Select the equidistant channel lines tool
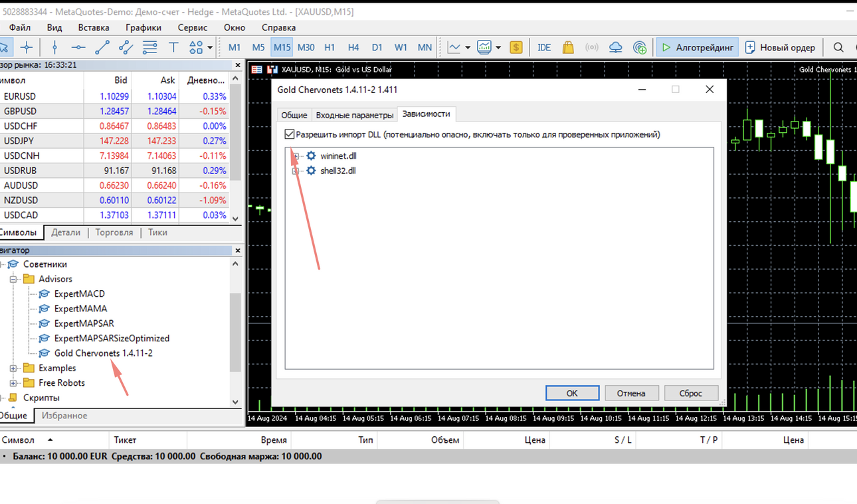857x504 pixels. [x=149, y=47]
